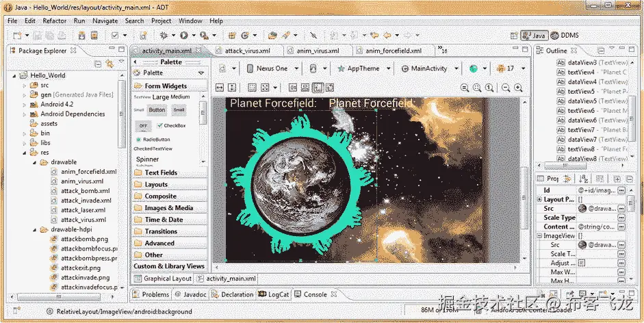Click the Src property browse button
This screenshot has height=323, width=644.
coord(622,208)
